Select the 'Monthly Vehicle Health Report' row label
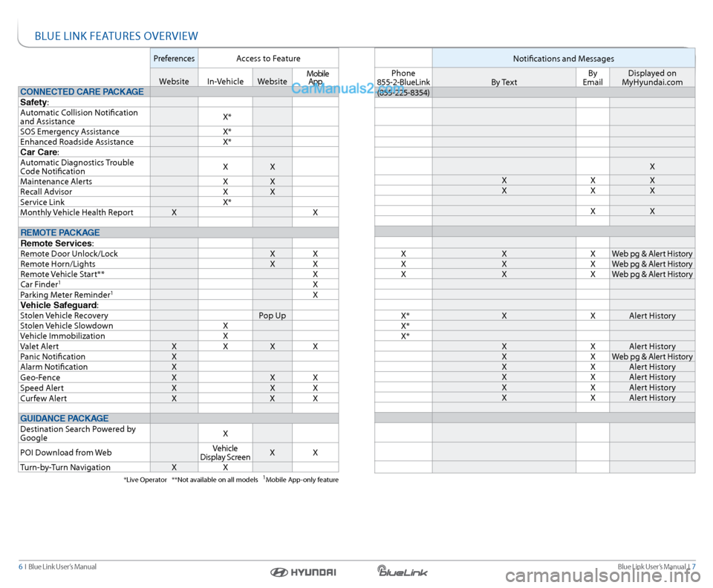The height and width of the screenshot is (588, 713). point(76,212)
